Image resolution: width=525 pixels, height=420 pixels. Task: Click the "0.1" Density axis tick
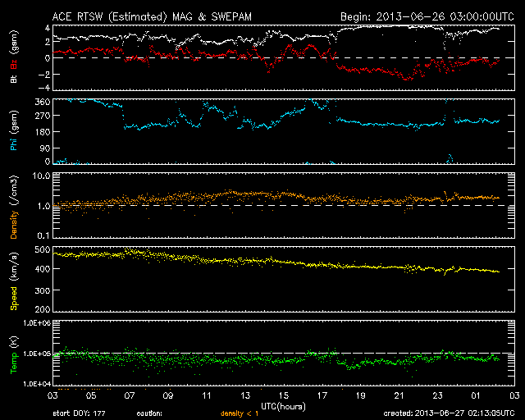click(43, 235)
